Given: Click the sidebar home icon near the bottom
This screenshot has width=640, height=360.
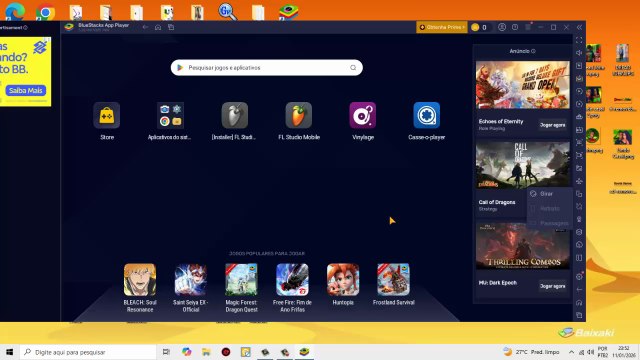Looking at the screenshot, I should click(579, 302).
